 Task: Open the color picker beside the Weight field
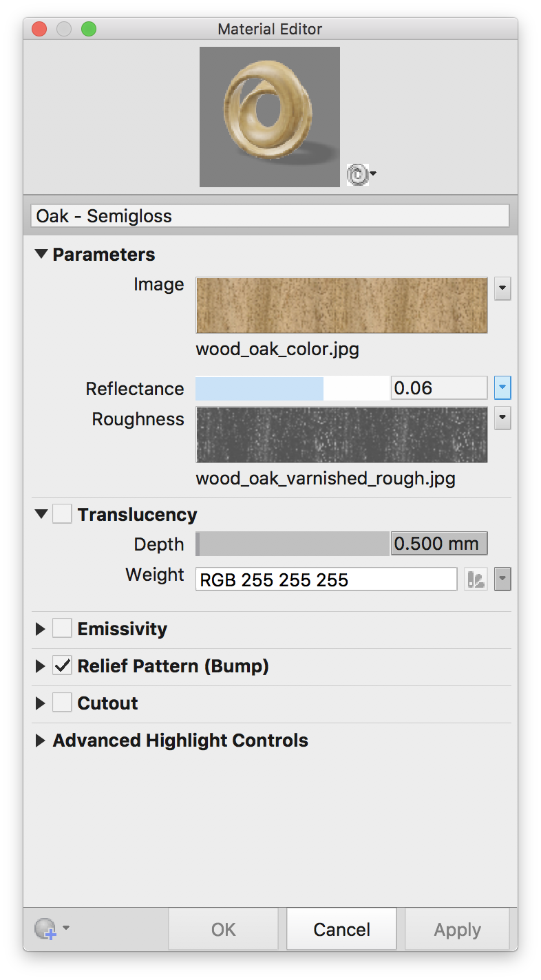coord(476,579)
